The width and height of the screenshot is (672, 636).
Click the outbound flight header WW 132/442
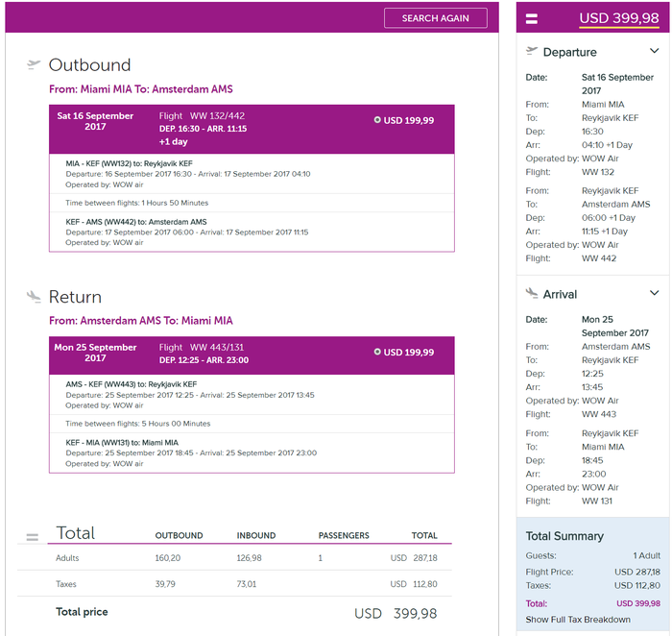point(252,129)
